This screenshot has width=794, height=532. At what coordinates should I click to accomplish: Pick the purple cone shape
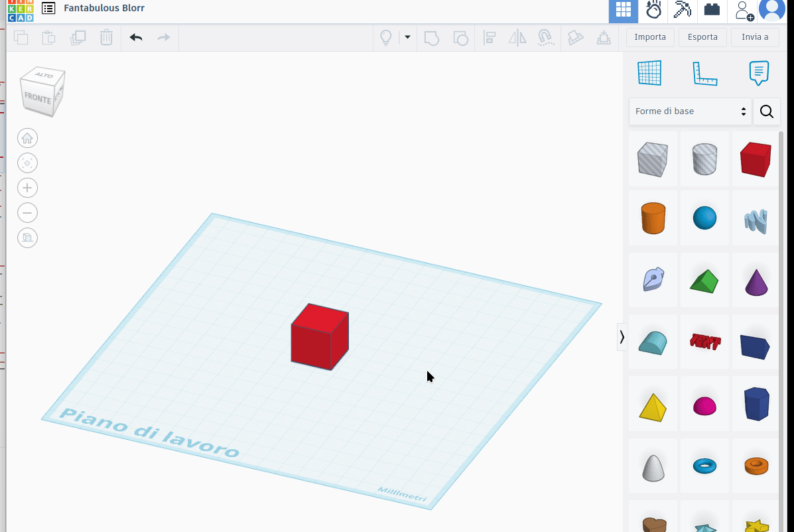(756, 282)
